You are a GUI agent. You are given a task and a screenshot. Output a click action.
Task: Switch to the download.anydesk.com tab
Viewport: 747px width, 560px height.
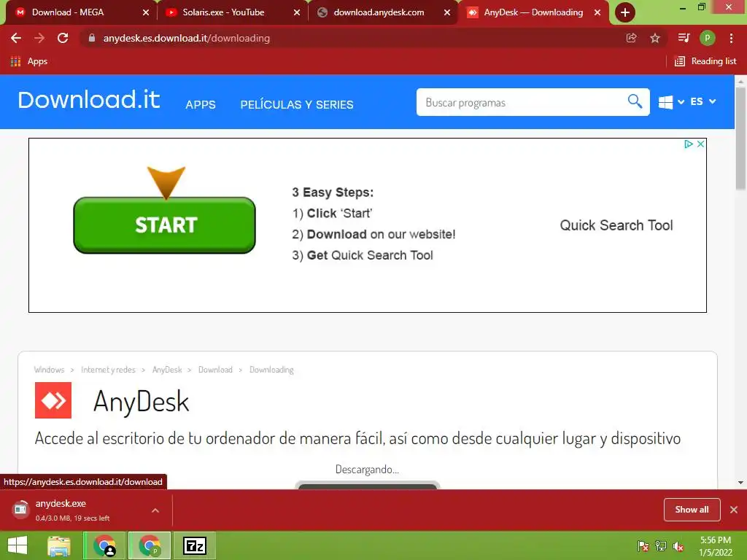click(379, 12)
